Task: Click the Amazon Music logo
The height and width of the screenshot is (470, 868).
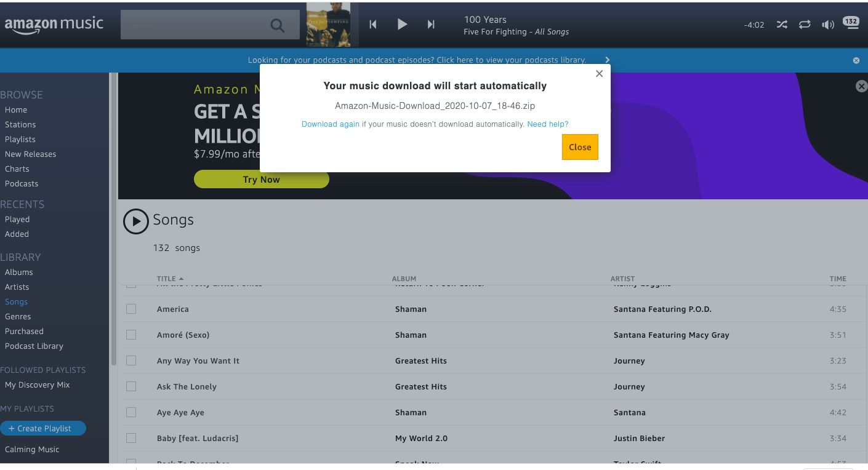Action: (54, 25)
